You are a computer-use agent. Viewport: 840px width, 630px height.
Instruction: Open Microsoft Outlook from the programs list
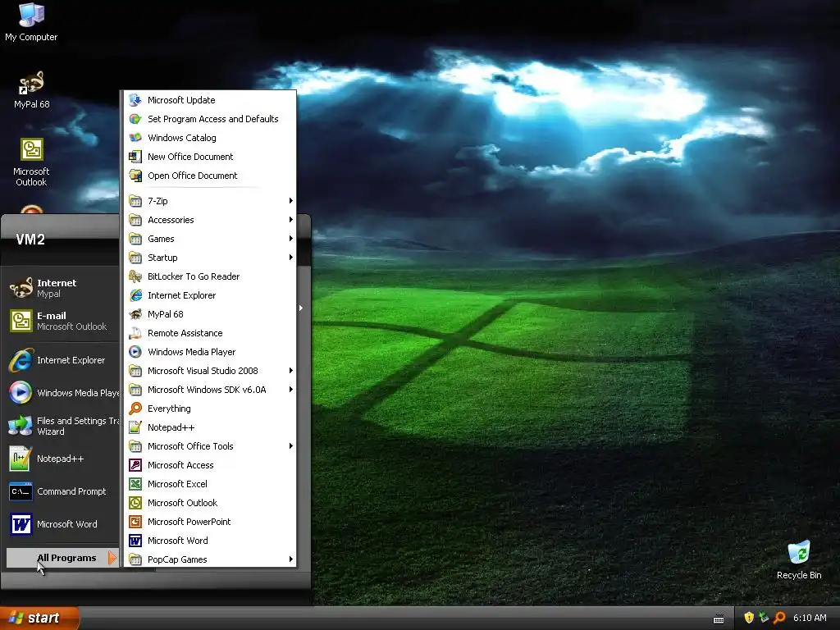pyautogui.click(x=209, y=503)
